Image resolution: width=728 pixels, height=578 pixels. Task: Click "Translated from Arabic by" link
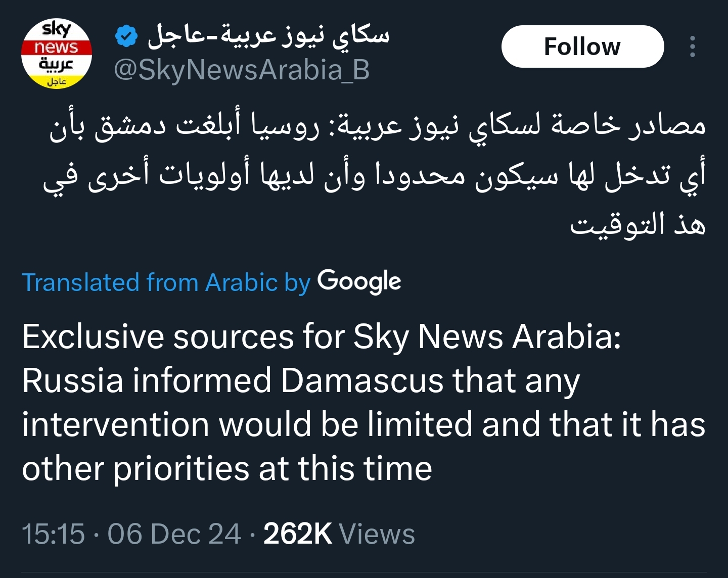(x=166, y=282)
